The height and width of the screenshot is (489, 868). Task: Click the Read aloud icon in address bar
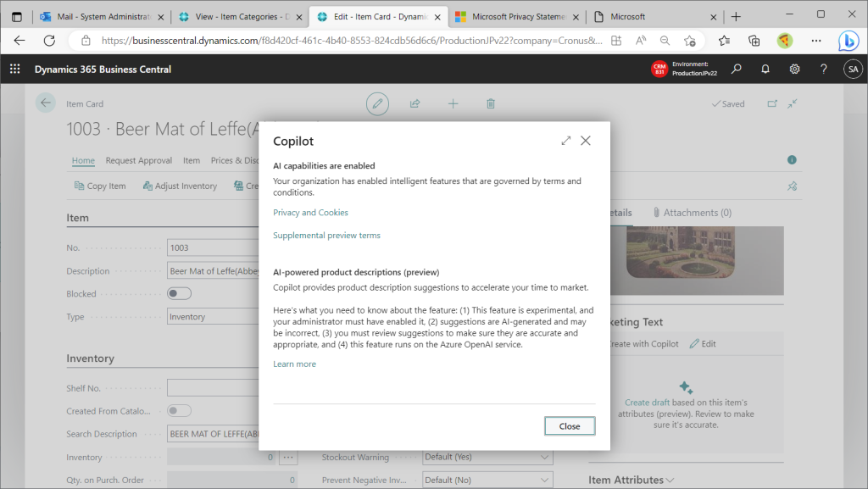[x=641, y=41]
